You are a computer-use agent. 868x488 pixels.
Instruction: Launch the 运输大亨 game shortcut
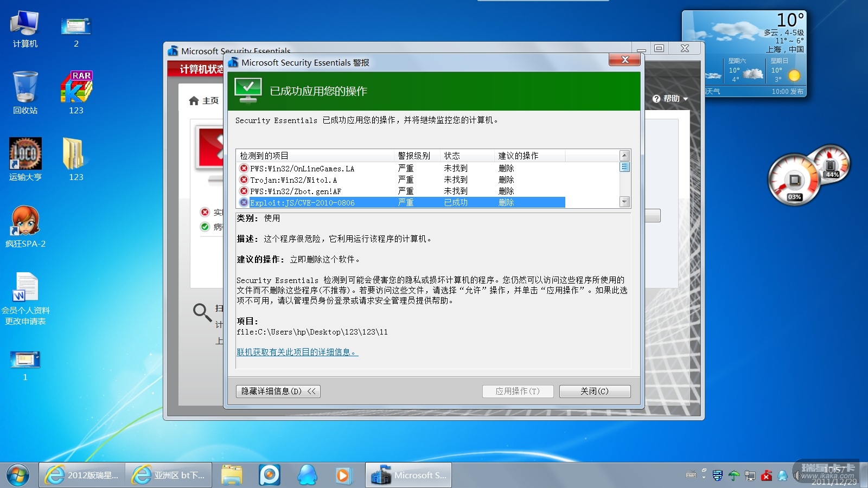(x=25, y=159)
